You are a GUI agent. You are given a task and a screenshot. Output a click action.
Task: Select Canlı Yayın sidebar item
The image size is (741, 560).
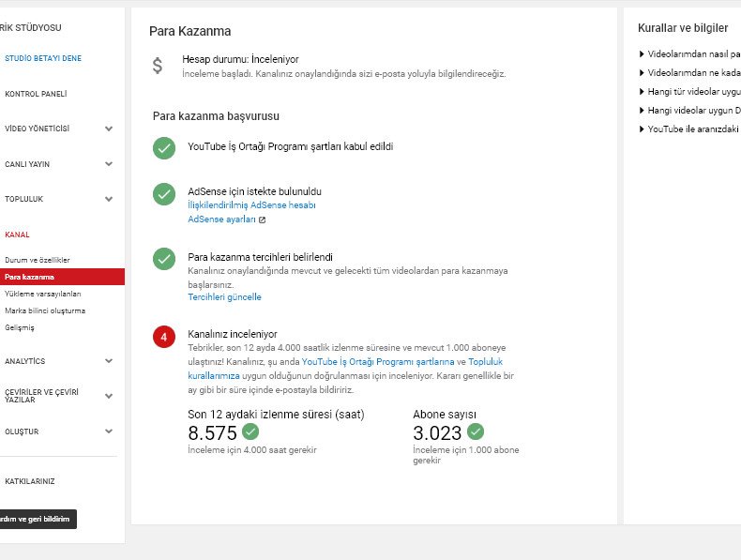(27, 164)
